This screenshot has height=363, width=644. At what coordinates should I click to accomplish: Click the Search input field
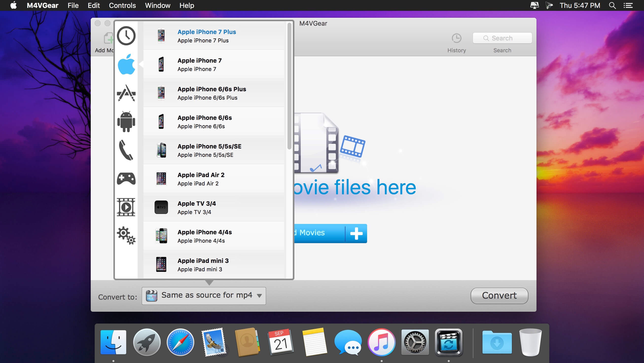pyautogui.click(x=502, y=38)
